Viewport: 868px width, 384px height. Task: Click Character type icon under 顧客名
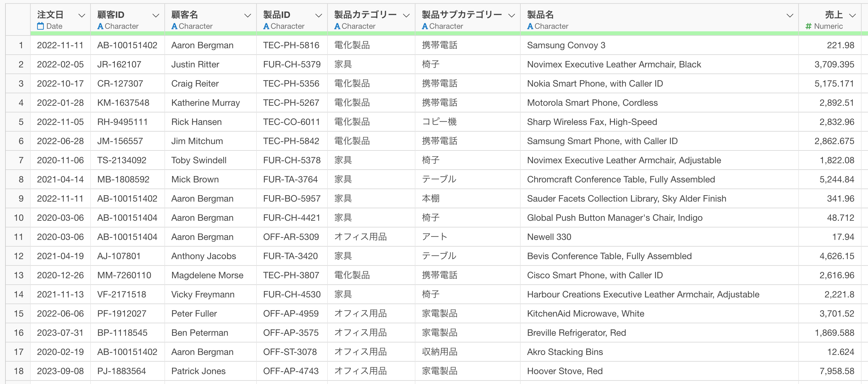174,26
